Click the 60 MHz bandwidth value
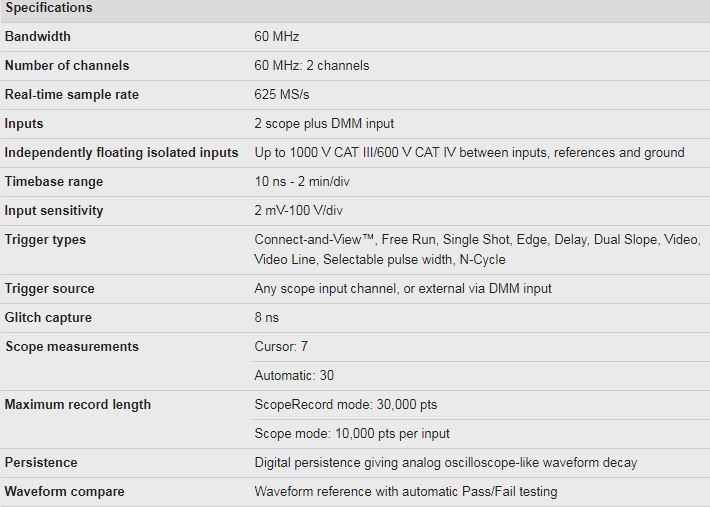This screenshot has width=710, height=507. tap(277, 37)
